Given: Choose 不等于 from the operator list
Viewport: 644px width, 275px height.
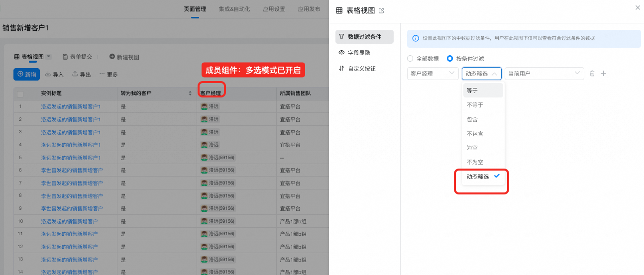Looking at the screenshot, I should 475,105.
